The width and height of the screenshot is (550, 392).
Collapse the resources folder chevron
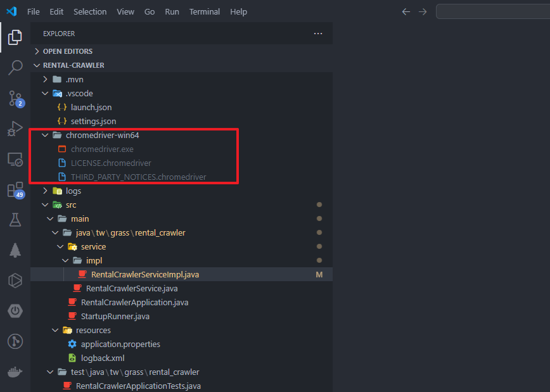click(x=55, y=331)
